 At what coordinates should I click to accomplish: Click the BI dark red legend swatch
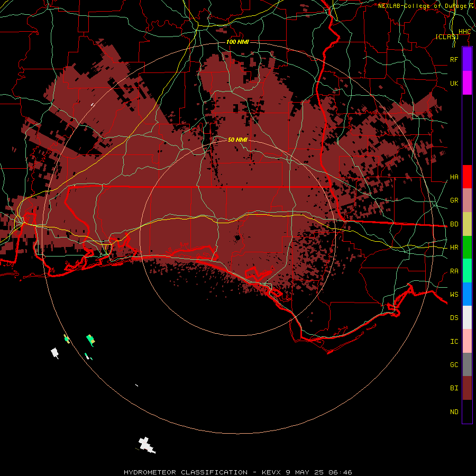(467, 388)
